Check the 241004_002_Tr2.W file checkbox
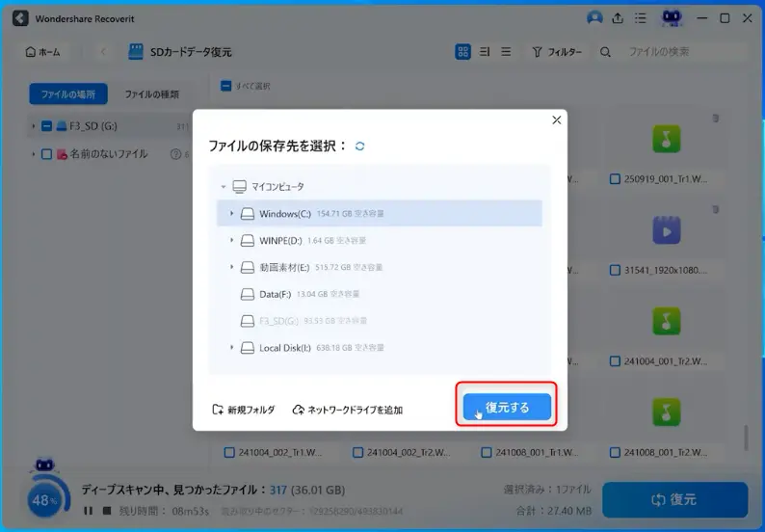Screen dimensions: 765x532 357,452
